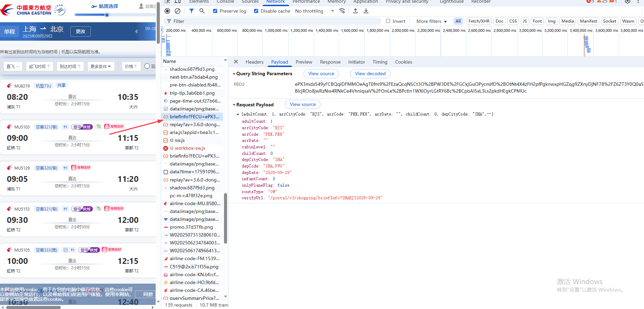Open DevTools three-dot customize menu
Screen dimensions: 644x309
click(638, 2)
